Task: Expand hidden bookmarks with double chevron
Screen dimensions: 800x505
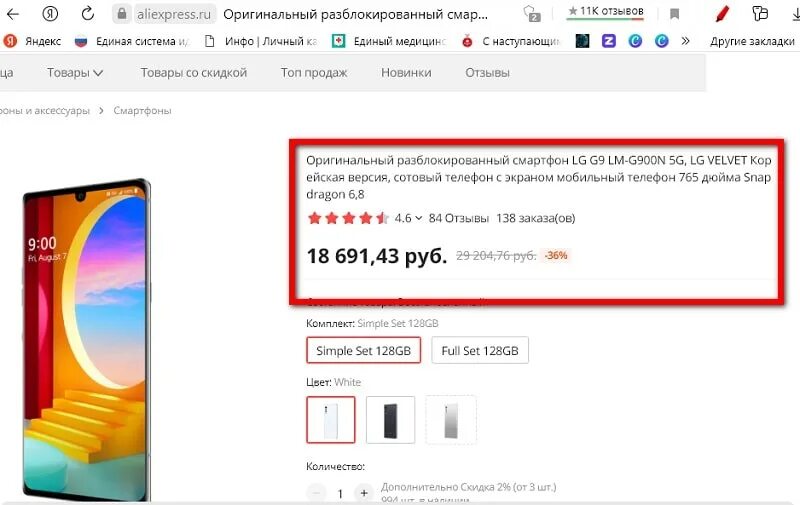Action: coord(685,41)
